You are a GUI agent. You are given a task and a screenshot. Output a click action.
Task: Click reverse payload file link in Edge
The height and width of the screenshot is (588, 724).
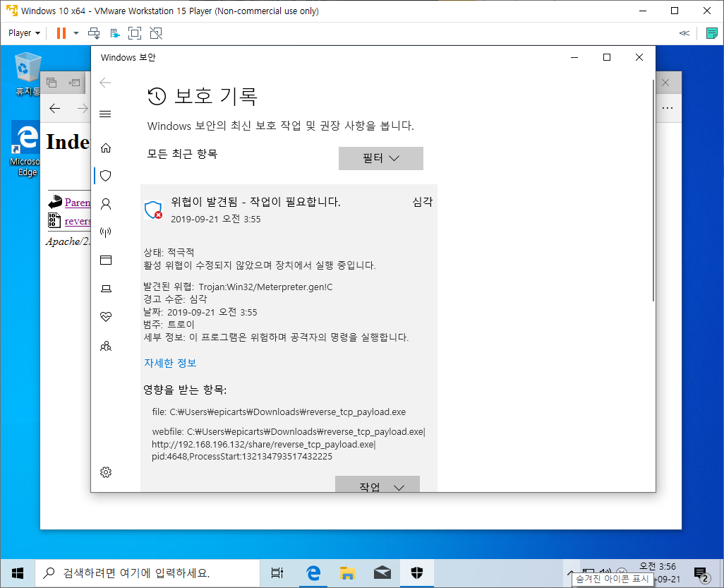point(78,221)
